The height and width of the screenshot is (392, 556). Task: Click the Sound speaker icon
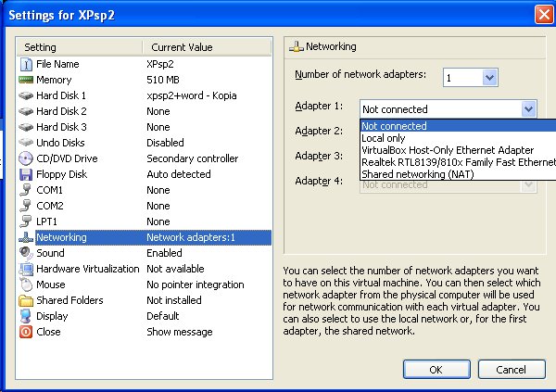point(26,253)
